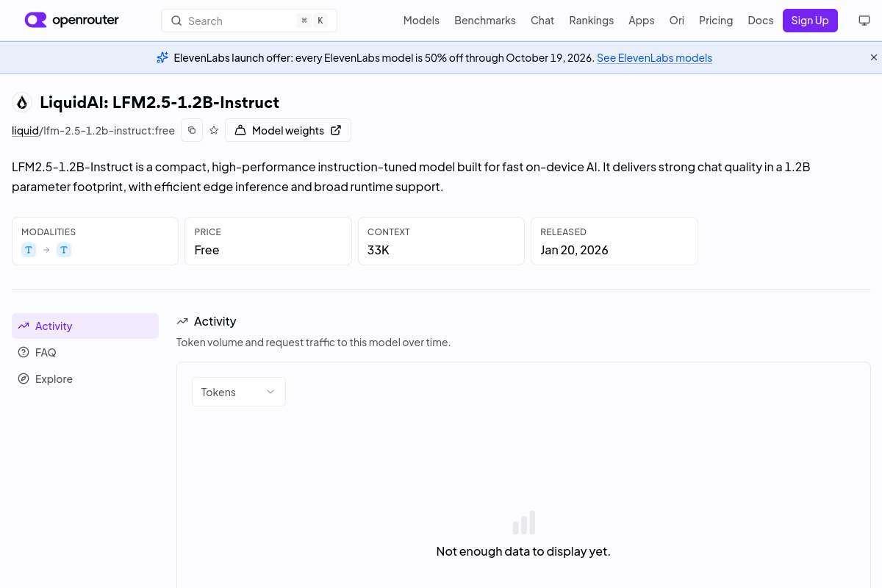Select the Activity sidebar tab
This screenshot has width=882, height=588.
(x=85, y=326)
